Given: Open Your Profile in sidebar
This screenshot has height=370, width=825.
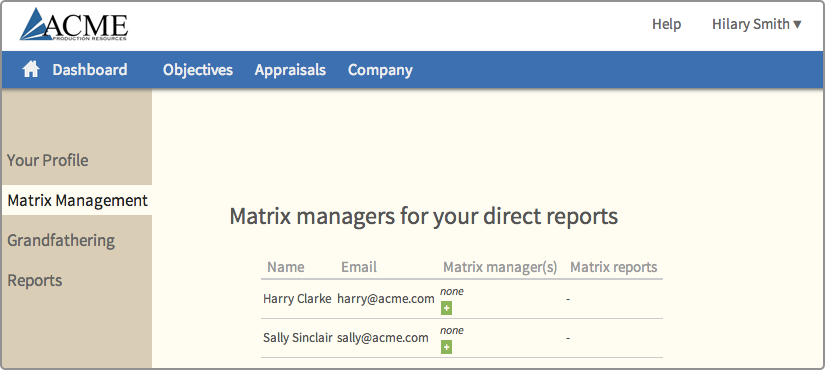Looking at the screenshot, I should [x=47, y=161].
